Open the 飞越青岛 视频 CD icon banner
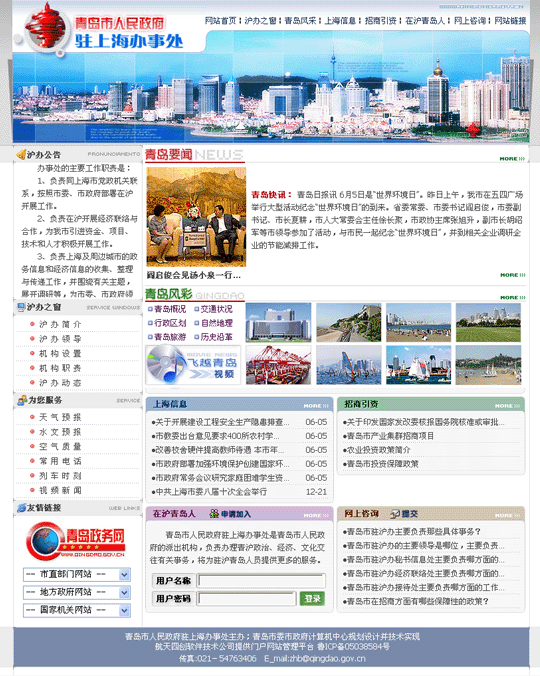This screenshot has width=540, height=676. [x=193, y=365]
